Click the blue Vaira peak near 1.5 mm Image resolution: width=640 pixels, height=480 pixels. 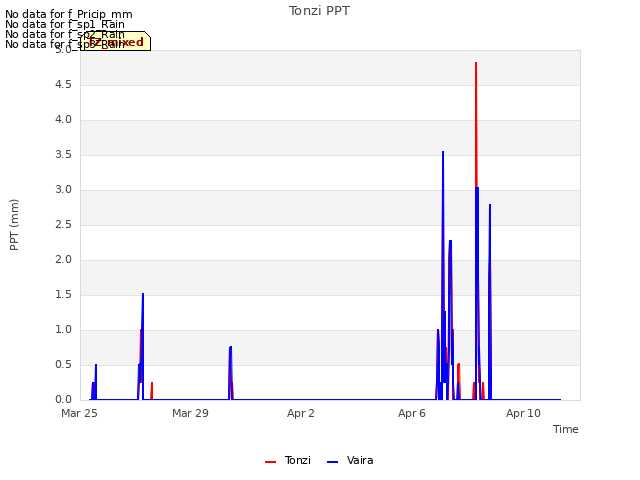tap(143, 294)
